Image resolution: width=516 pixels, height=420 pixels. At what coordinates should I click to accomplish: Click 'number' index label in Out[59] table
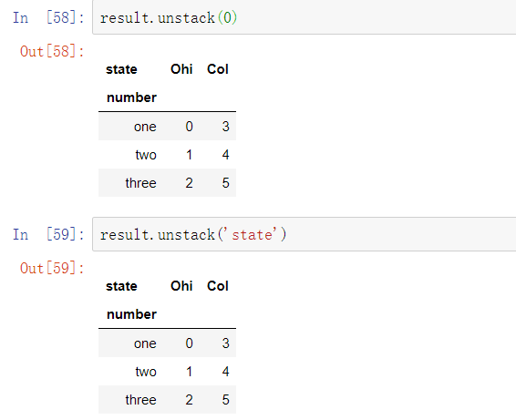[131, 314]
